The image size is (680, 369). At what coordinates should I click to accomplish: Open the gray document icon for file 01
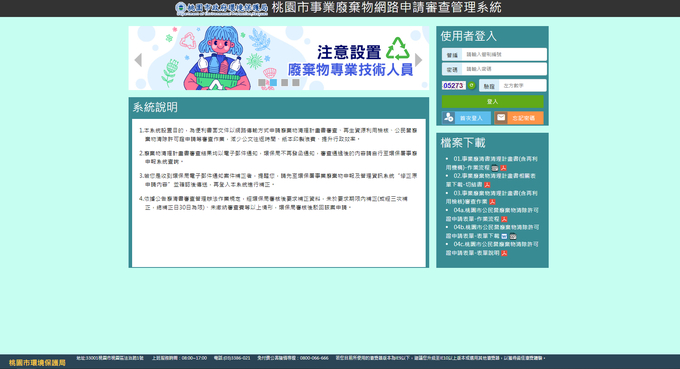pos(495,168)
